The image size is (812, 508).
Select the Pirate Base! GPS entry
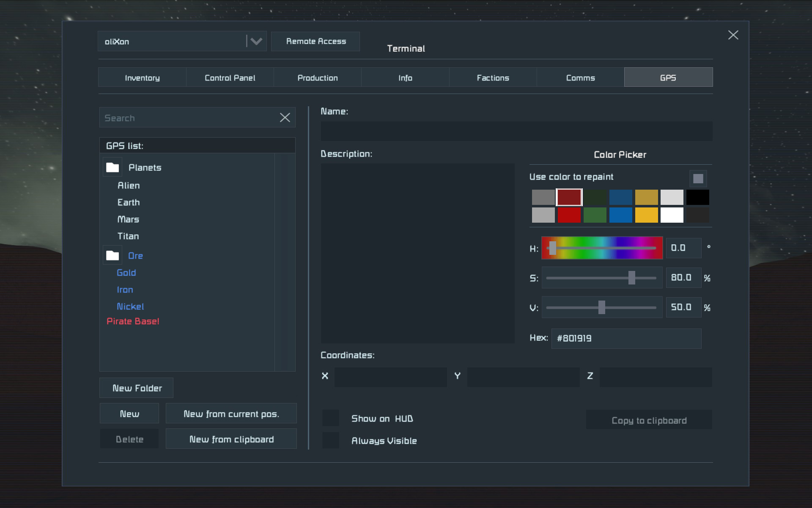tap(133, 321)
